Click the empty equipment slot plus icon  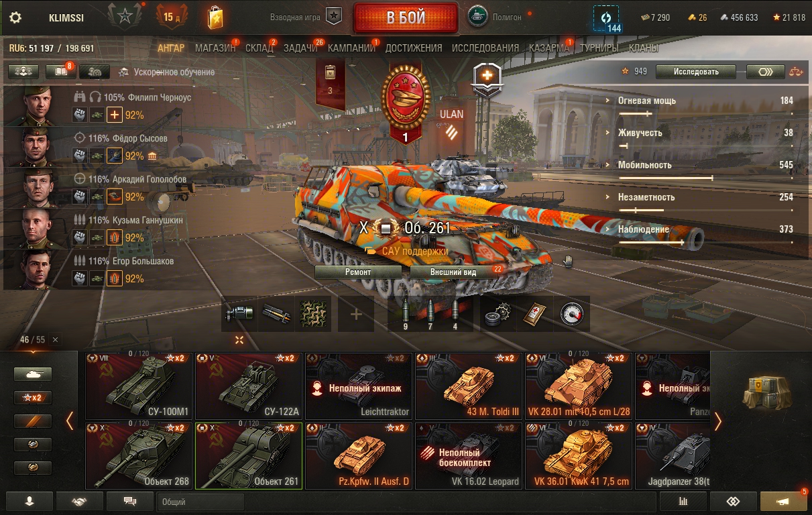pyautogui.click(x=356, y=314)
